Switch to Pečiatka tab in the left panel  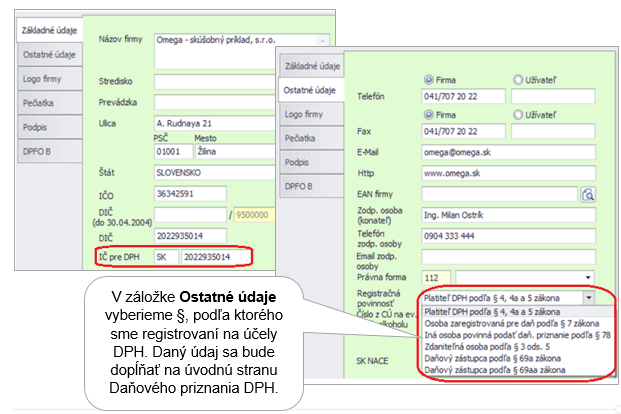[x=46, y=100]
